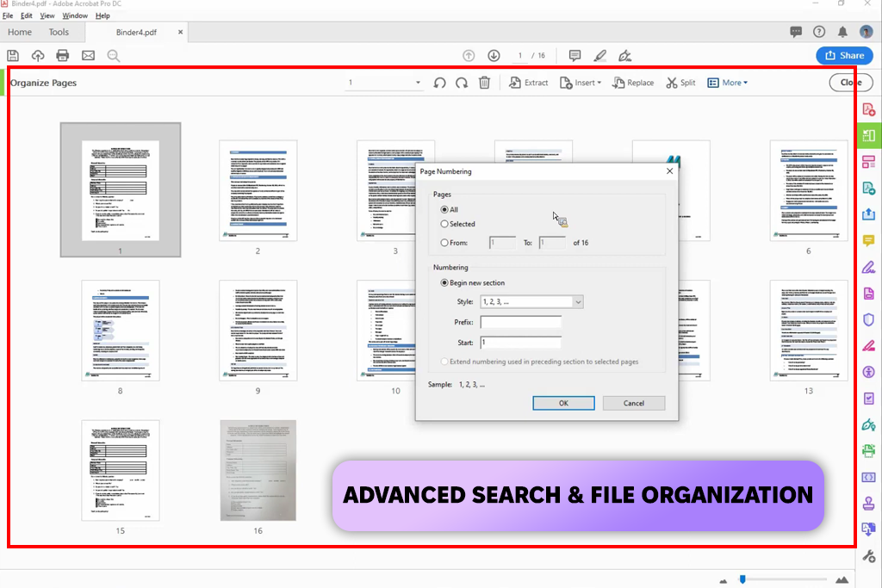Open the numbering Style dropdown
Viewport: 882px width, 588px height.
coord(531,302)
